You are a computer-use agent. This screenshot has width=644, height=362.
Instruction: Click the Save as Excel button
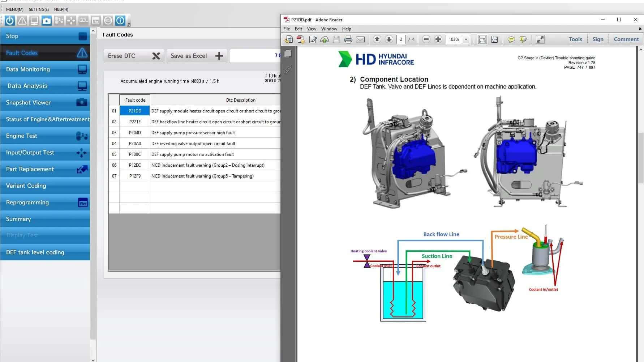pyautogui.click(x=197, y=56)
